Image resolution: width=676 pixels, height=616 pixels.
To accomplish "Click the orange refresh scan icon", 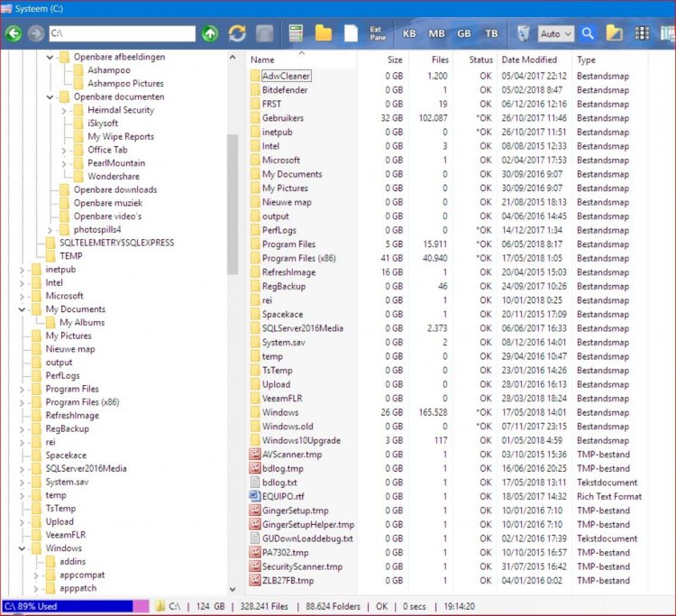I will tap(237, 33).
